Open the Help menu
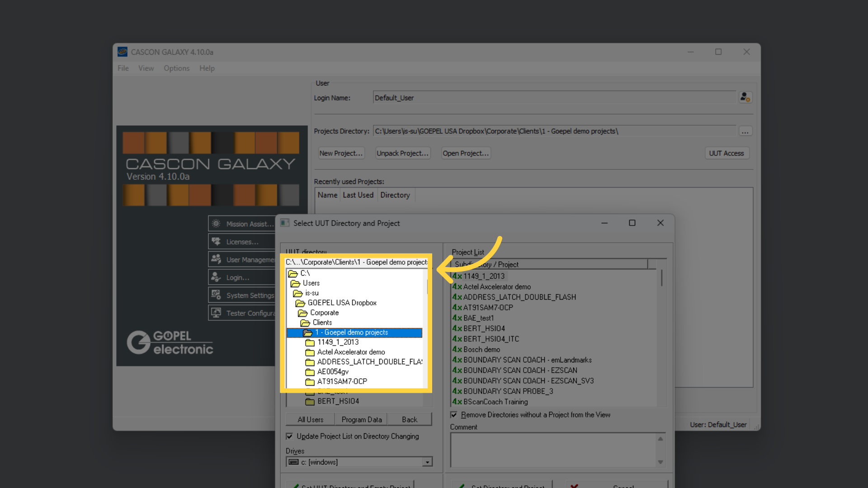868x488 pixels. point(207,68)
